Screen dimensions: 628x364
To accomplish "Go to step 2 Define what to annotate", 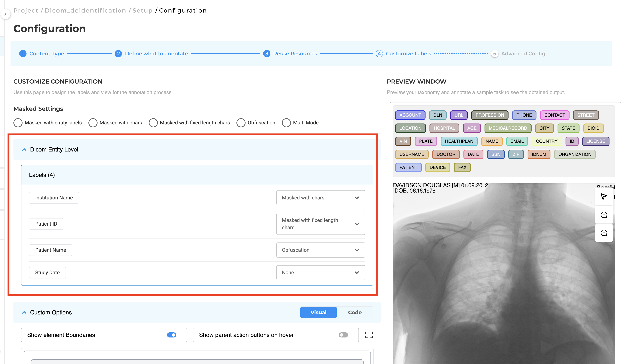I will pyautogui.click(x=151, y=54).
